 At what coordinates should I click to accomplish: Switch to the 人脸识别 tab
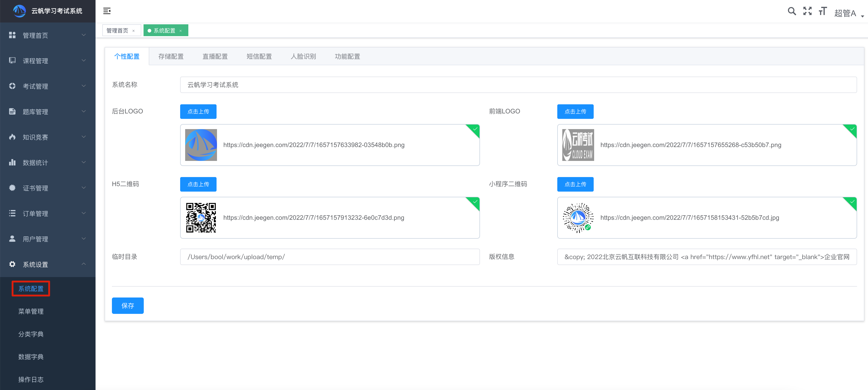[x=303, y=56]
